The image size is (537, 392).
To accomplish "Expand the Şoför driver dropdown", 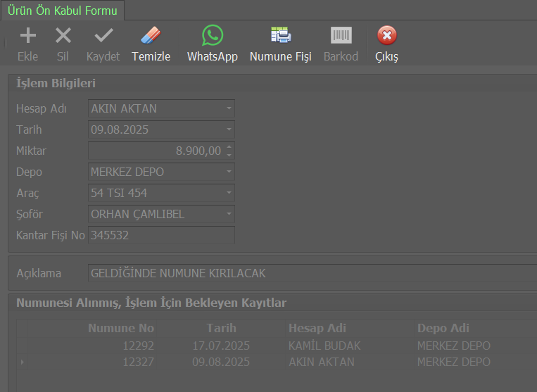I will point(229,215).
